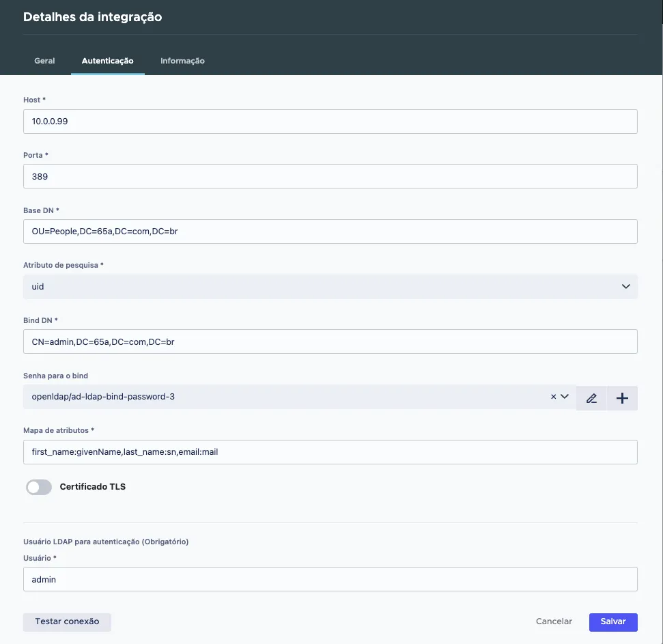Click the Usuário LDAP para autenticação label

coord(106,542)
